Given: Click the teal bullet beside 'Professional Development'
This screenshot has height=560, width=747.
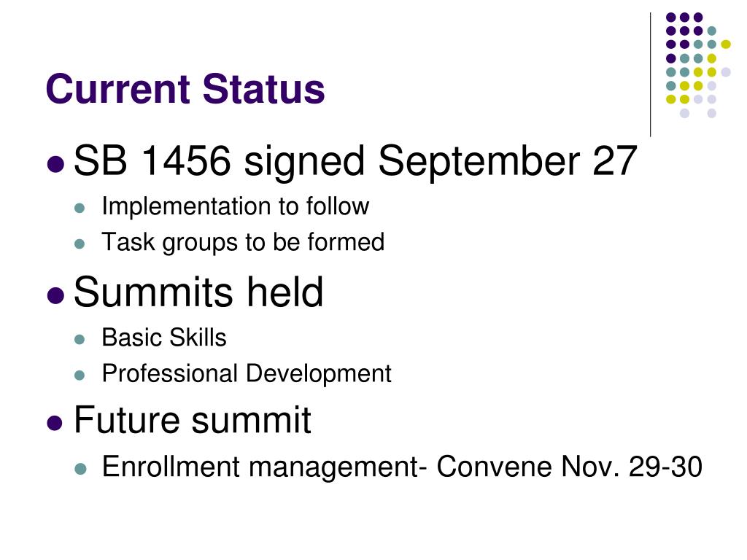Looking at the screenshot, I should point(80,376).
